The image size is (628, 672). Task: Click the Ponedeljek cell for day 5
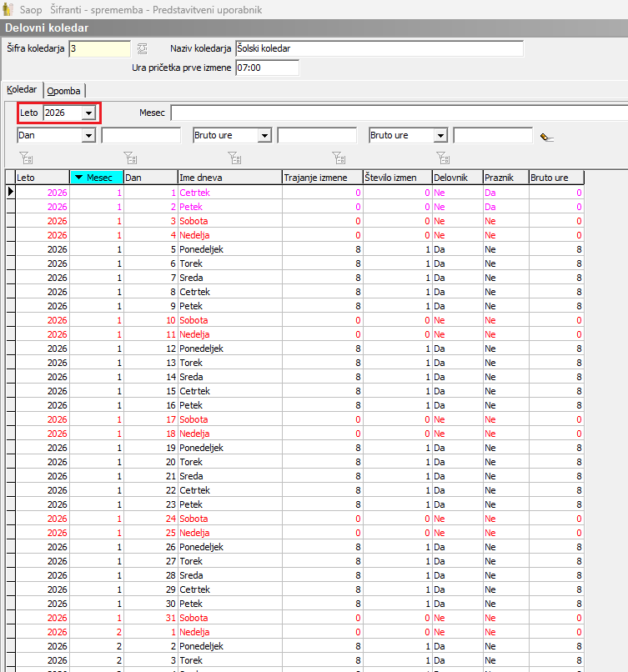pyautogui.click(x=230, y=249)
